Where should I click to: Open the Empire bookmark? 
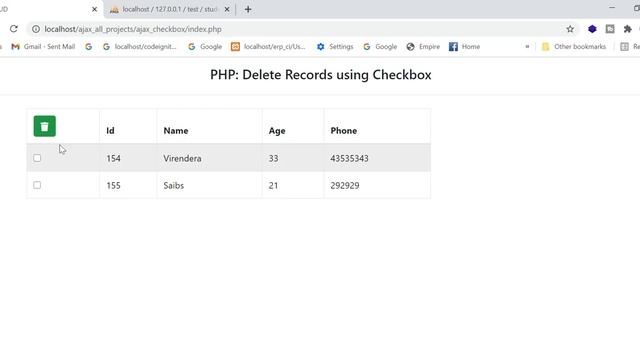point(423,47)
